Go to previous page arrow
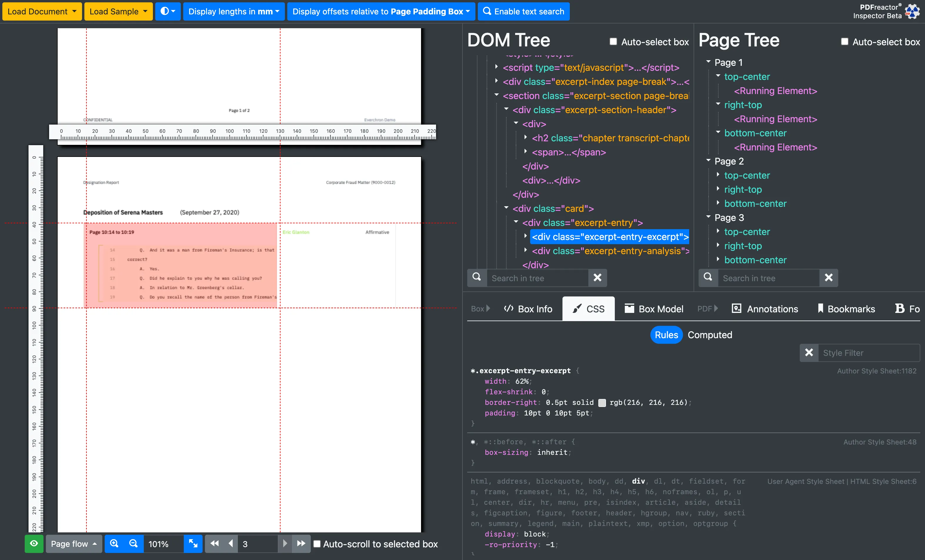925x560 pixels. click(231, 544)
